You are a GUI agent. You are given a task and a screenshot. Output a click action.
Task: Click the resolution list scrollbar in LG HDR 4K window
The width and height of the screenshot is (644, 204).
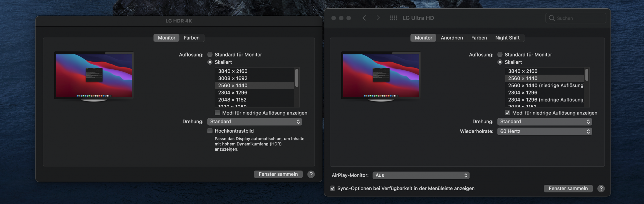pos(297,78)
